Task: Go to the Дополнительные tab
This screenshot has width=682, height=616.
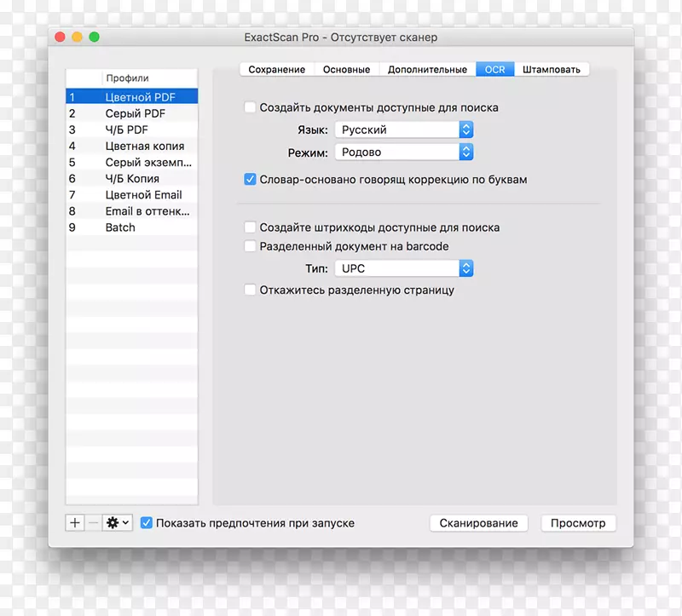Action: (428, 70)
